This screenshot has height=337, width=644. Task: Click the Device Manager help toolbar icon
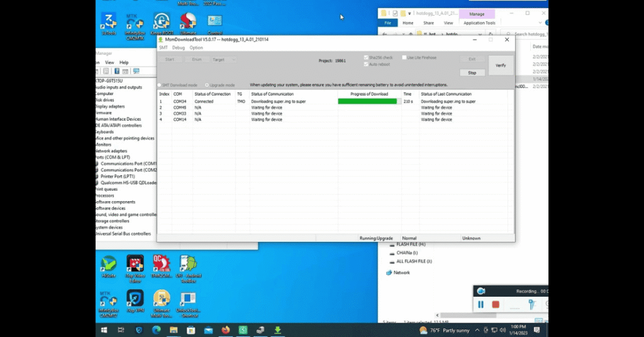click(116, 72)
